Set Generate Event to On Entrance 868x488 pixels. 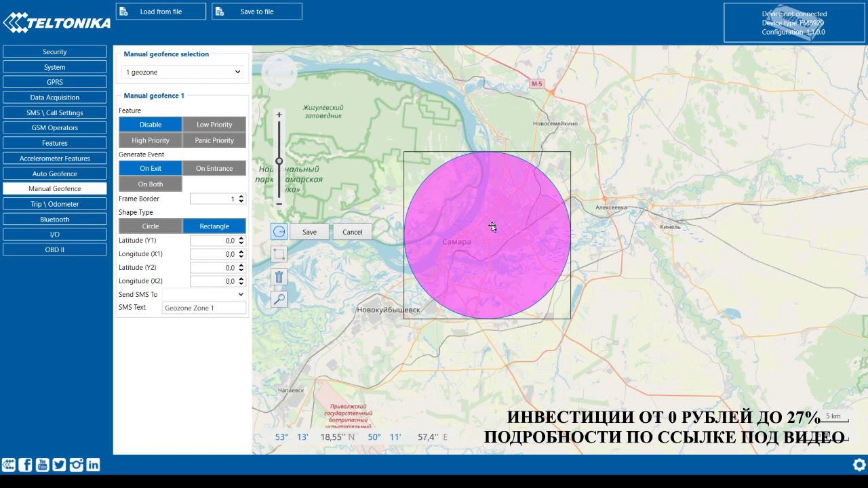click(214, 168)
